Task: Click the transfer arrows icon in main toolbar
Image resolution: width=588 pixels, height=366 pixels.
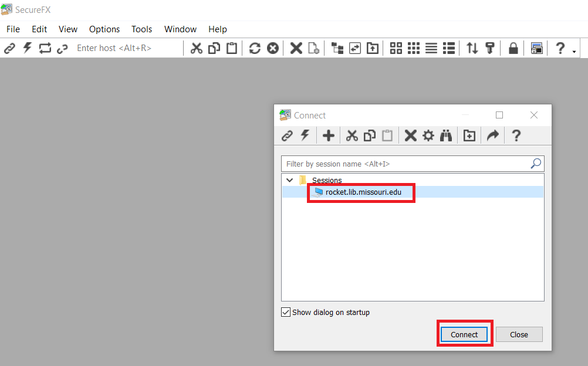Action: pyautogui.click(x=472, y=48)
